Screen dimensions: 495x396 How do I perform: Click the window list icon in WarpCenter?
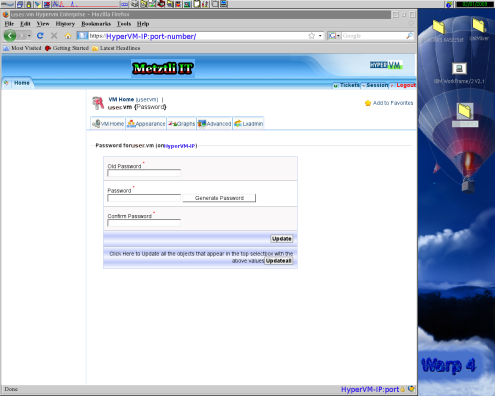(20, 4)
